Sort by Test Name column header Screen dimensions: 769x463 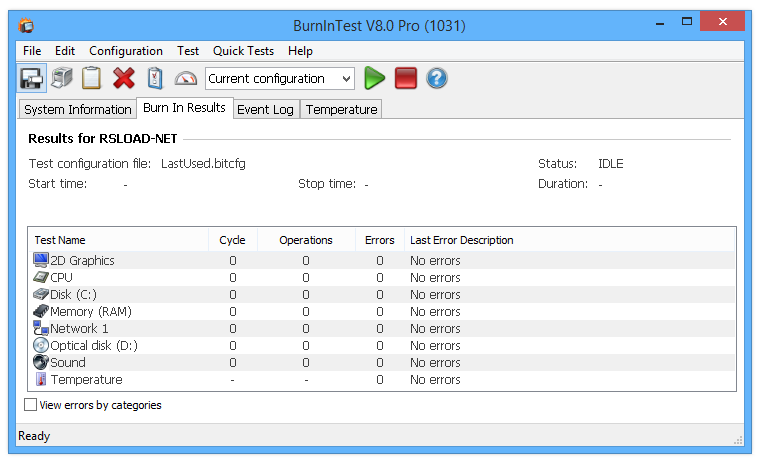tap(118, 240)
